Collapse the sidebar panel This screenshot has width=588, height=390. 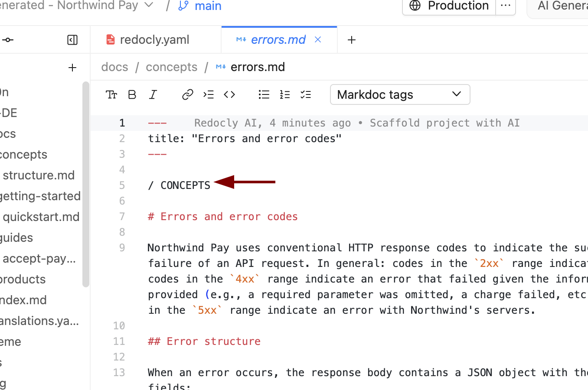(72, 40)
